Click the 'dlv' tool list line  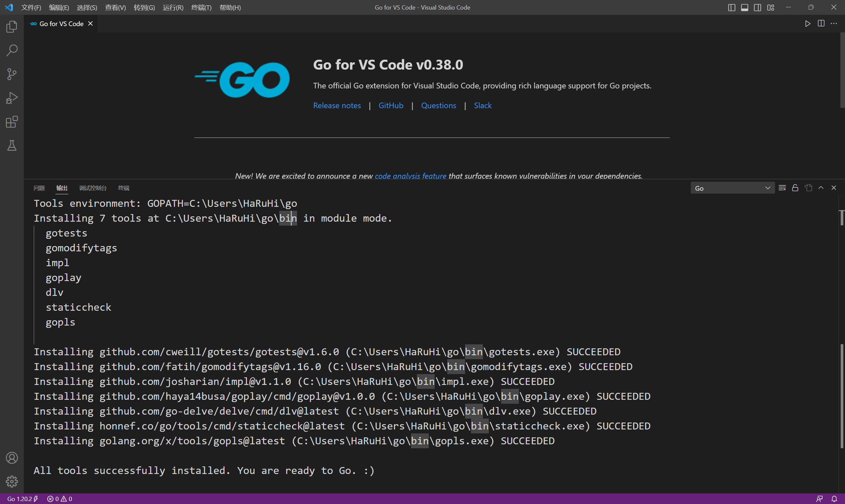54,293
